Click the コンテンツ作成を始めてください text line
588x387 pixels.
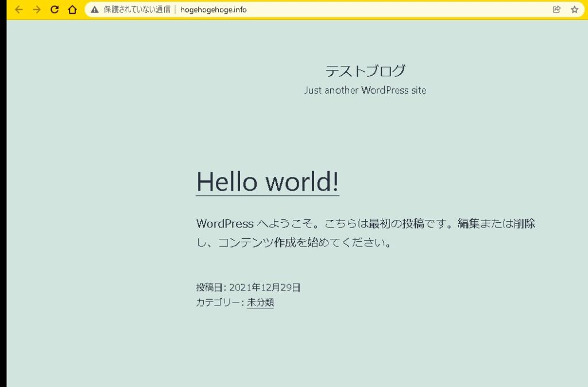(294, 243)
